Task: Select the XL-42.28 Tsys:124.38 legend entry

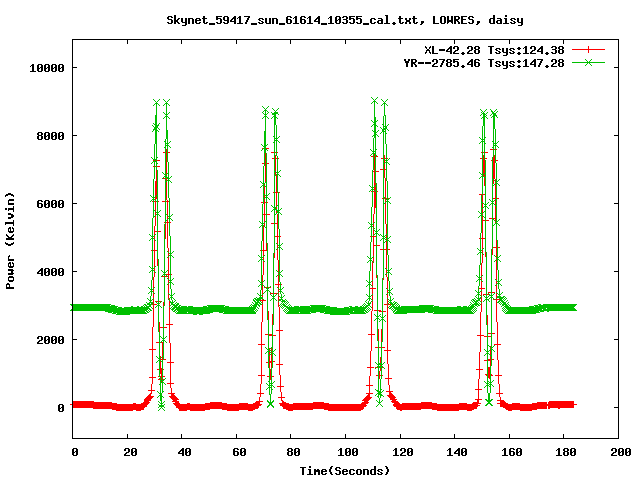Action: click(494, 50)
